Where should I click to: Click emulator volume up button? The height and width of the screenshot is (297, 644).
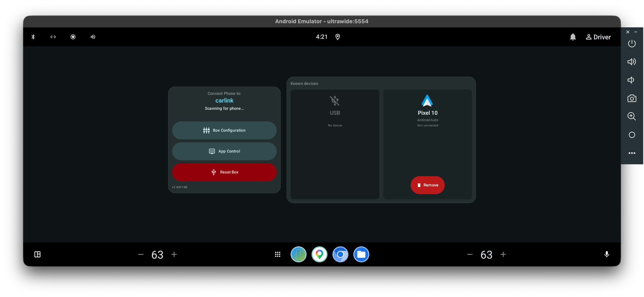(x=632, y=62)
